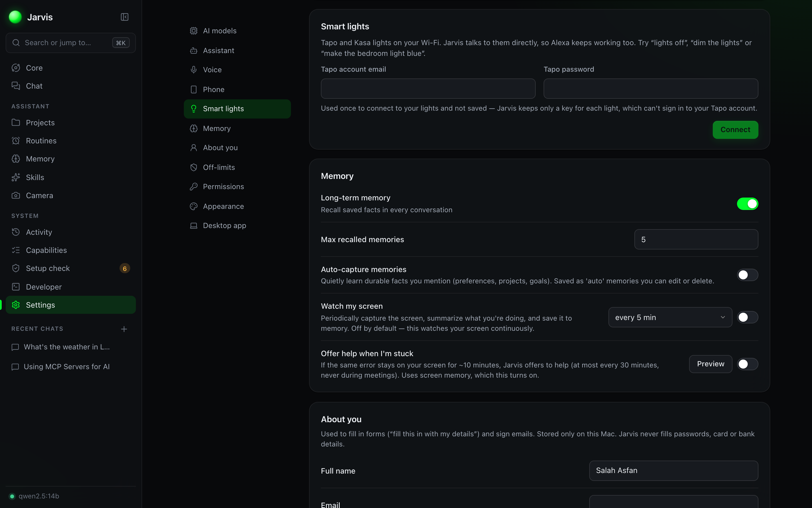Screen dimensions: 812x508
Task: Enable Offer help when I'm stuck toggle
Action: pyautogui.click(x=747, y=364)
